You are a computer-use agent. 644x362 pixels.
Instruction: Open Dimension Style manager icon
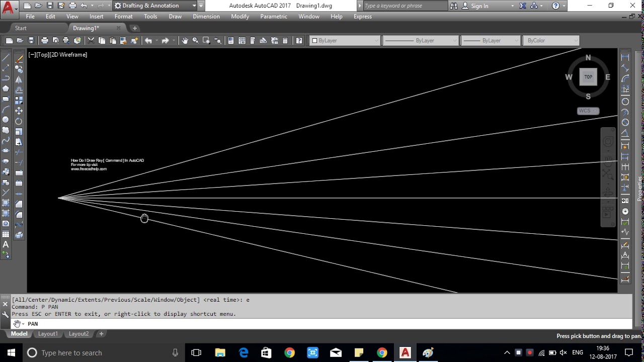(625, 278)
